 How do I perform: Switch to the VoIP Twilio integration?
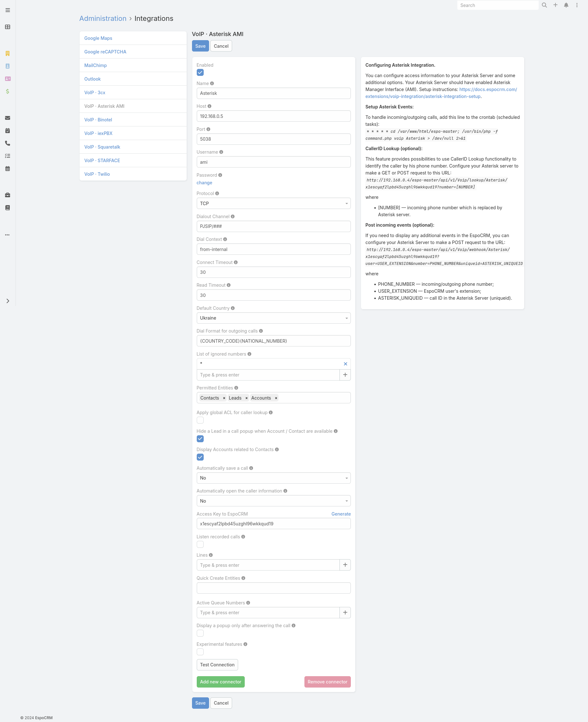coord(97,174)
